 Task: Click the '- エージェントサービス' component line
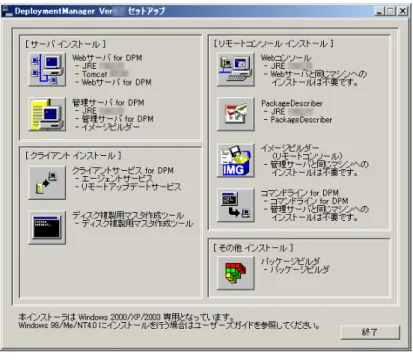pos(114,179)
